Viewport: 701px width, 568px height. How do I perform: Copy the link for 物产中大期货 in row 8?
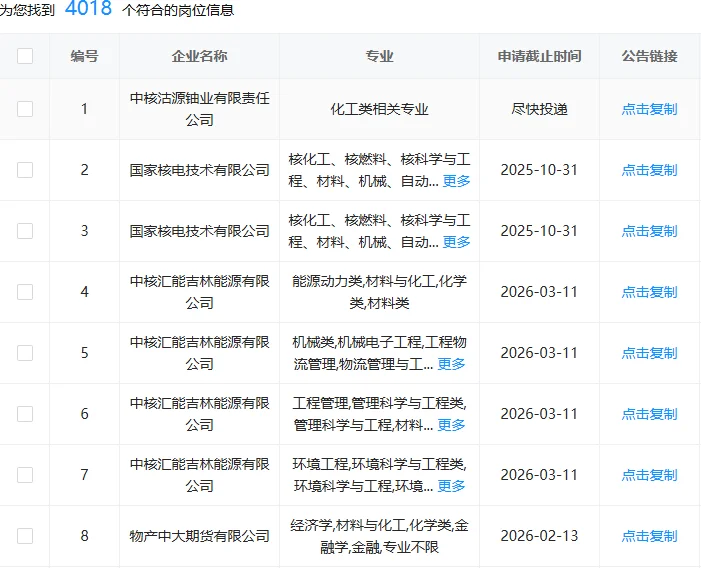[650, 536]
